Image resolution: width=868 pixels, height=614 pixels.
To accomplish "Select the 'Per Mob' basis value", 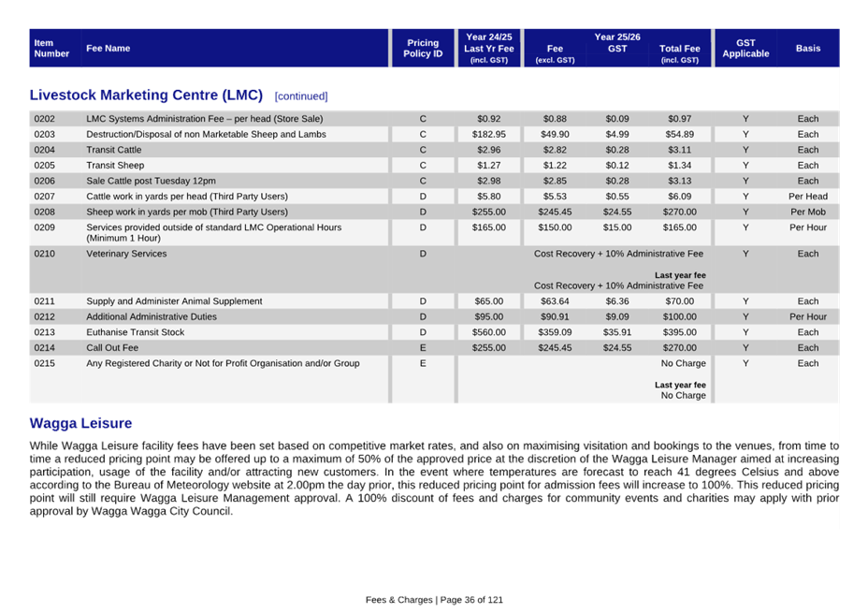I will 808,212.
